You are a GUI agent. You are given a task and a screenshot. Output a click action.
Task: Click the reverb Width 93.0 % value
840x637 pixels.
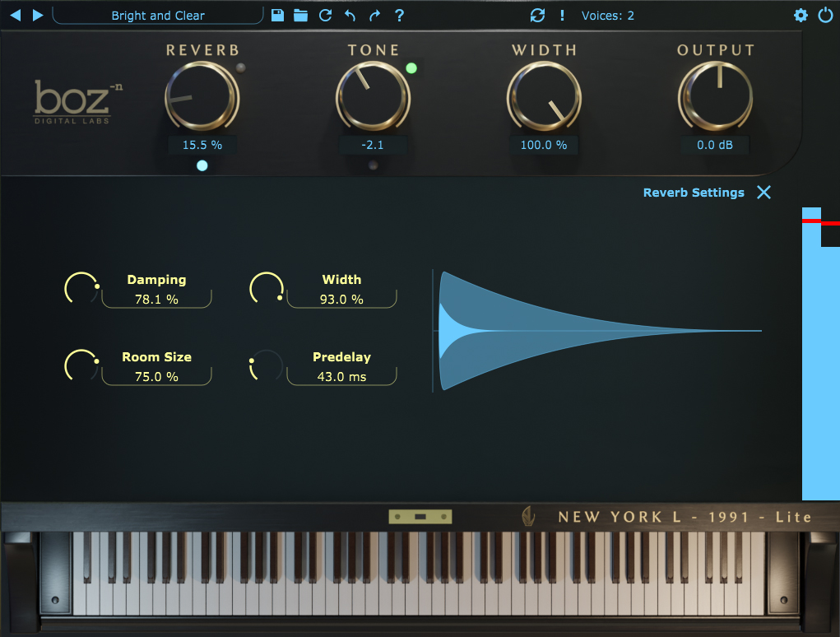pyautogui.click(x=341, y=299)
